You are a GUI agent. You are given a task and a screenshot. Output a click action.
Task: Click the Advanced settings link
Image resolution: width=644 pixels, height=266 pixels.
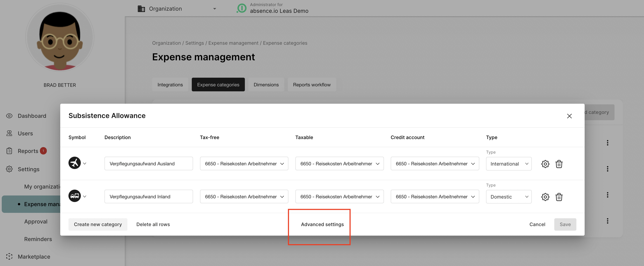(322, 225)
